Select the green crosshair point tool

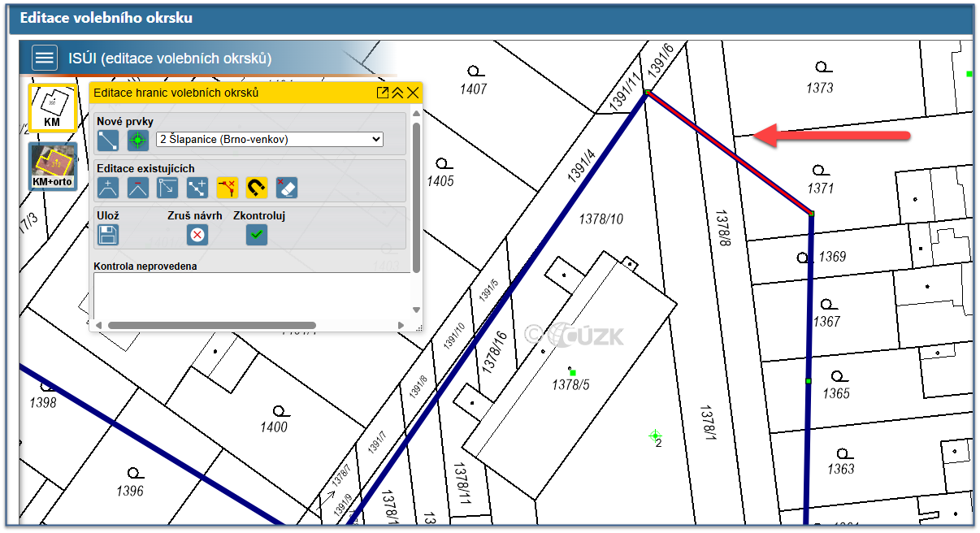tap(138, 140)
